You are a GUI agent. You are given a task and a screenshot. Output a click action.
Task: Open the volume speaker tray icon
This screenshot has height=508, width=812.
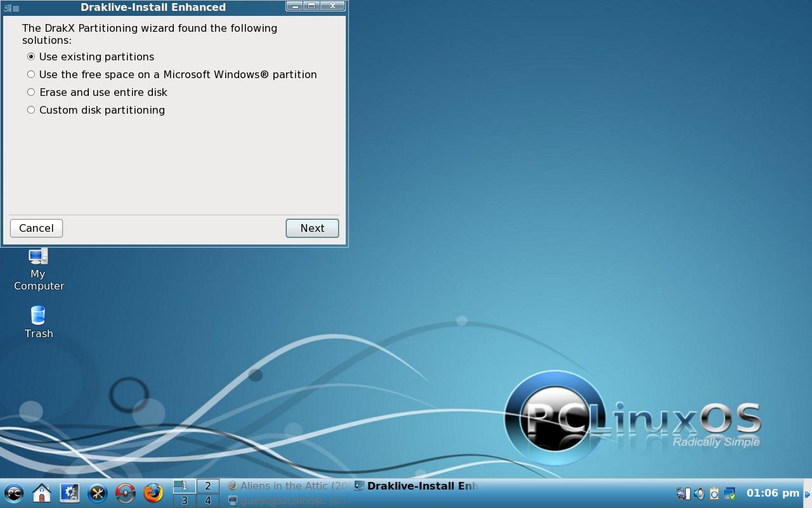tap(698, 493)
